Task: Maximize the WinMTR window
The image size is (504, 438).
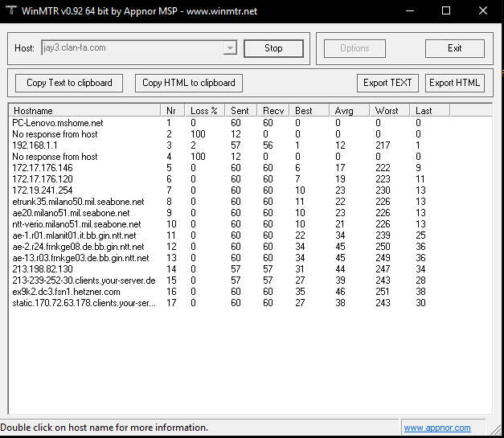Action: [x=446, y=11]
